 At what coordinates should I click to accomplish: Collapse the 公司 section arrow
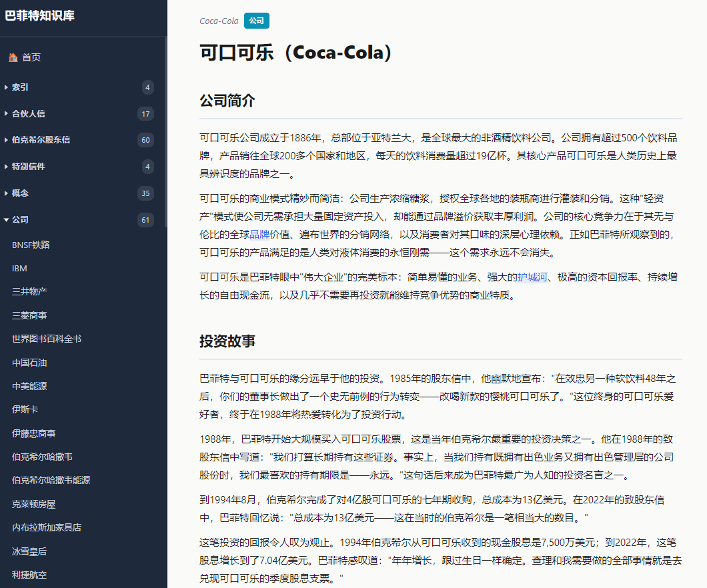[x=6, y=220]
